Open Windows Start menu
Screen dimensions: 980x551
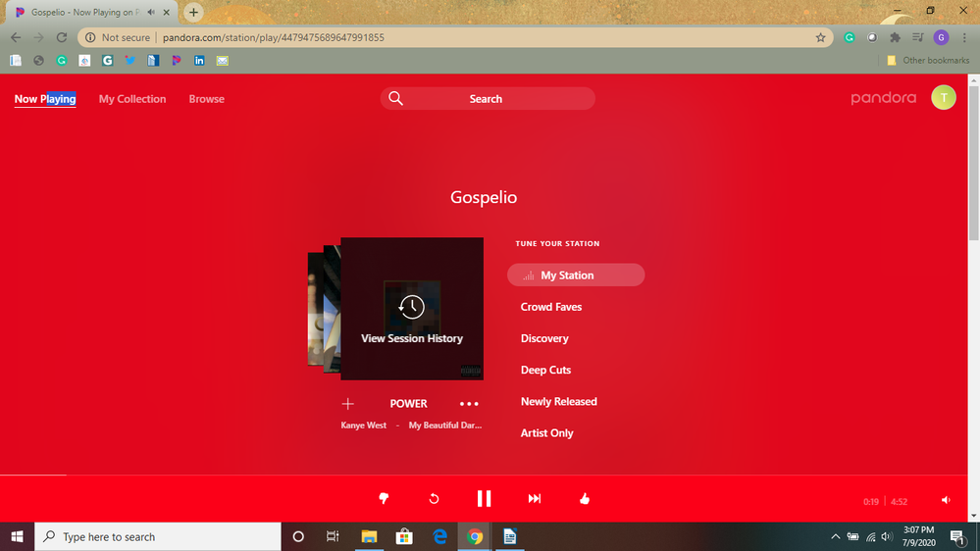[17, 536]
